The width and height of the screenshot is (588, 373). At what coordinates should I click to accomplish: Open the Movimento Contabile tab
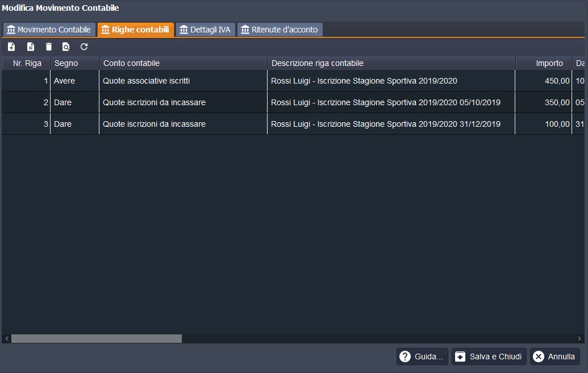[49, 30]
